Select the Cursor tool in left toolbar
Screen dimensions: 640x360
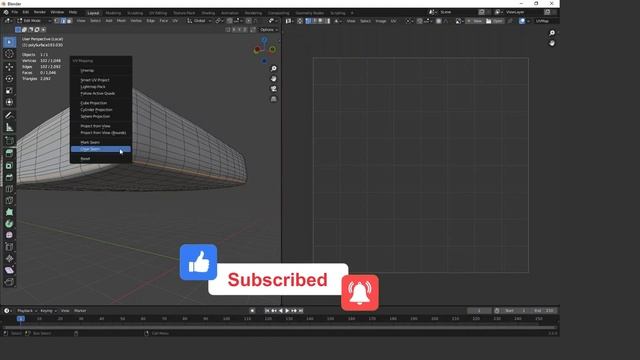point(9,54)
